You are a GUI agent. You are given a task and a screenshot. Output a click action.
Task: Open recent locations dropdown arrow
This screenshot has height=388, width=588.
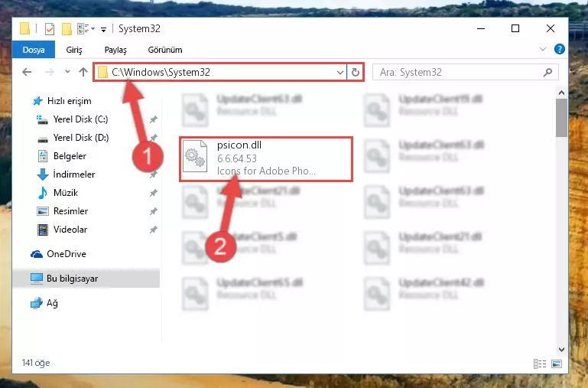tap(67, 71)
